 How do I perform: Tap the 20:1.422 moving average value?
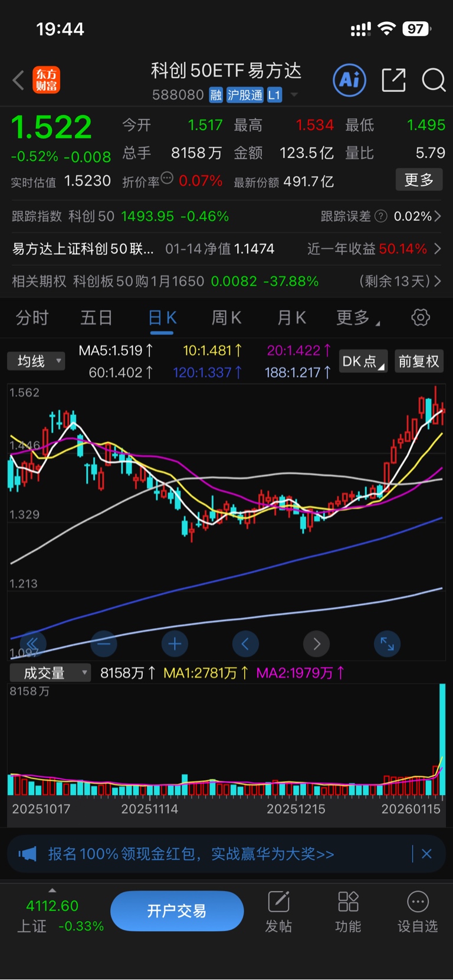(299, 351)
